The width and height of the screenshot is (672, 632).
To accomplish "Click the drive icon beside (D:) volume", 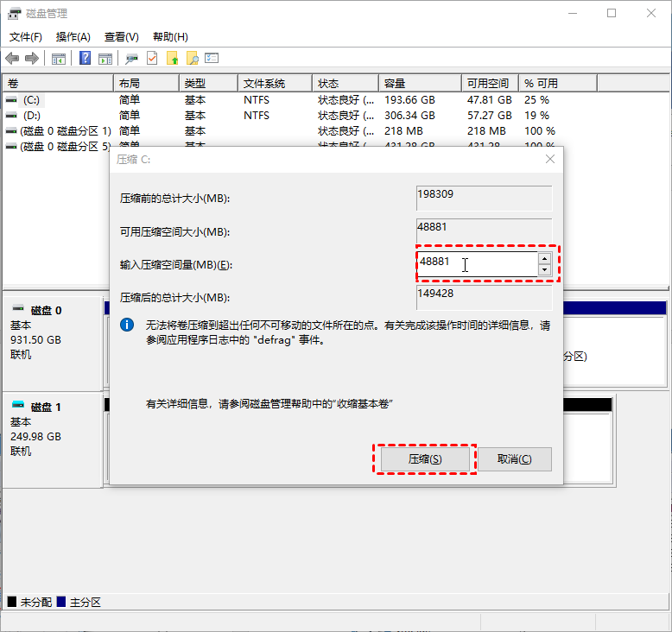I will tap(11, 115).
